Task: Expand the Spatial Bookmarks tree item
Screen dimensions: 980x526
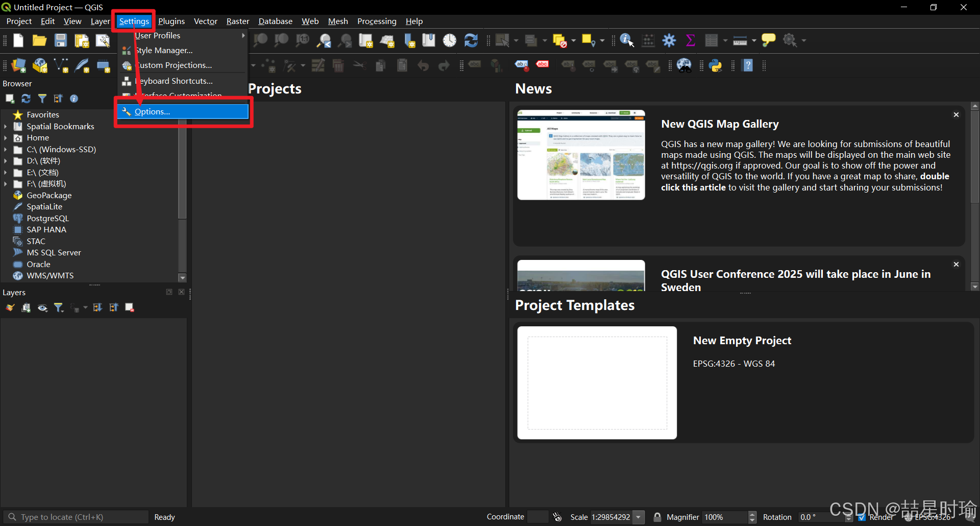Action: pyautogui.click(x=6, y=127)
